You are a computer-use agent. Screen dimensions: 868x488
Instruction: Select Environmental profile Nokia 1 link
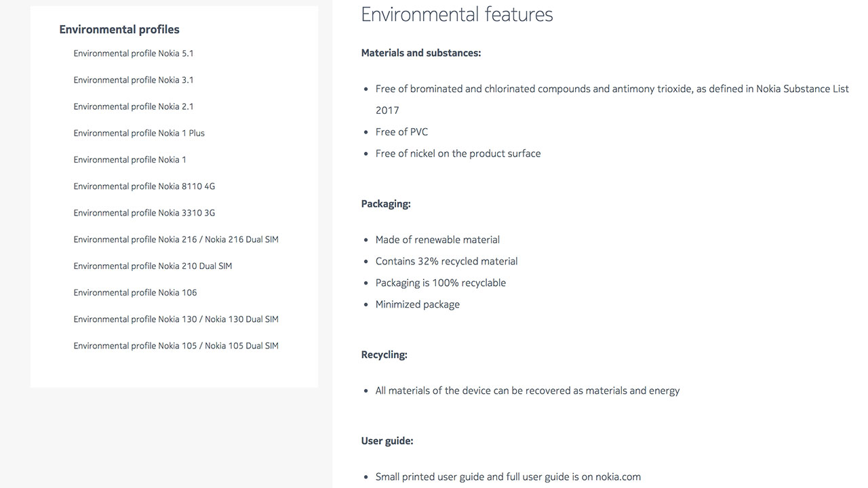click(130, 159)
